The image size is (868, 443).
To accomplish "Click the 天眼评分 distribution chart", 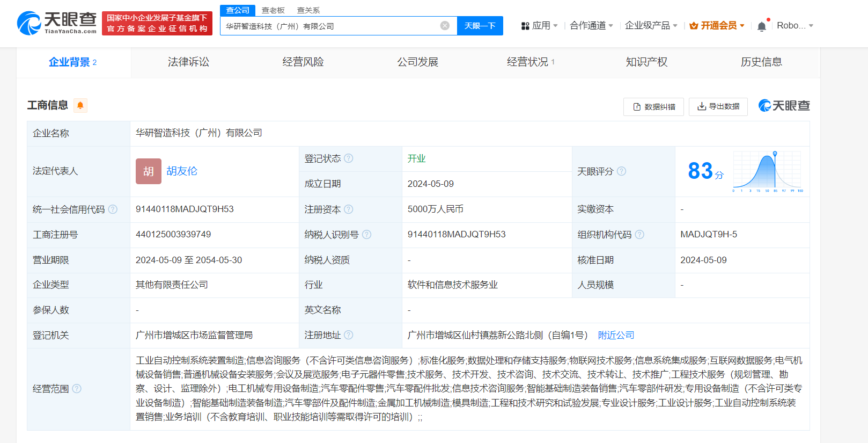I will (768, 172).
